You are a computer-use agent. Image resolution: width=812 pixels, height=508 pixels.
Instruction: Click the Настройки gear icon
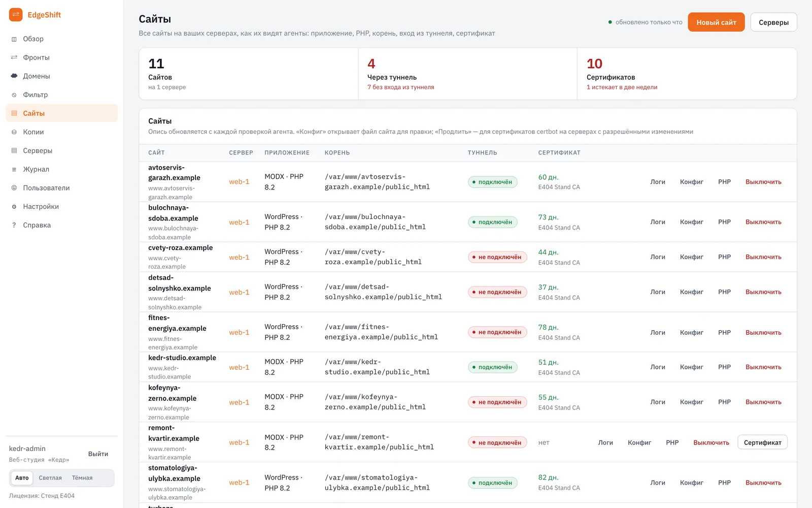pos(14,207)
